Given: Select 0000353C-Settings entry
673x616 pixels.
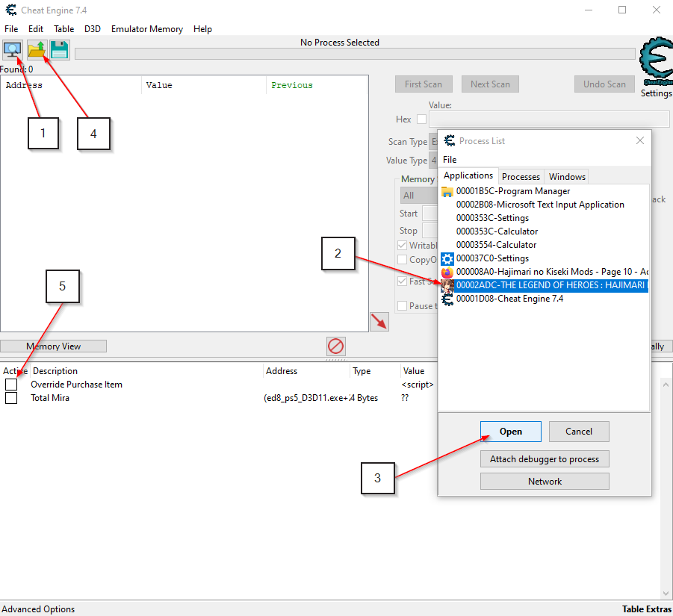Looking at the screenshot, I should coord(545,218).
